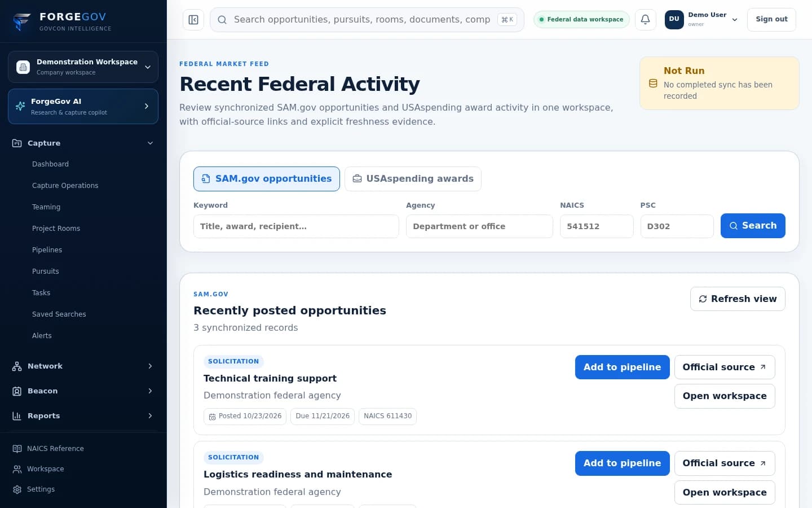
Task: Click Sign out
Action: (x=771, y=20)
